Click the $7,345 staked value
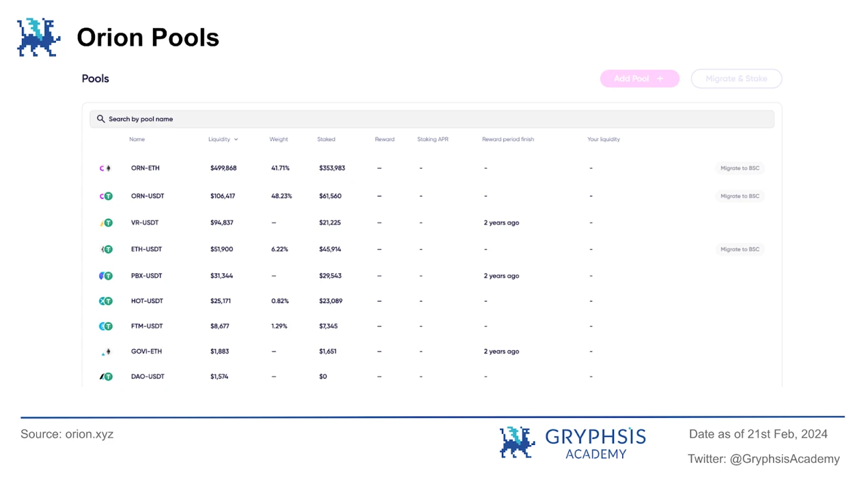868x482 pixels. click(328, 326)
